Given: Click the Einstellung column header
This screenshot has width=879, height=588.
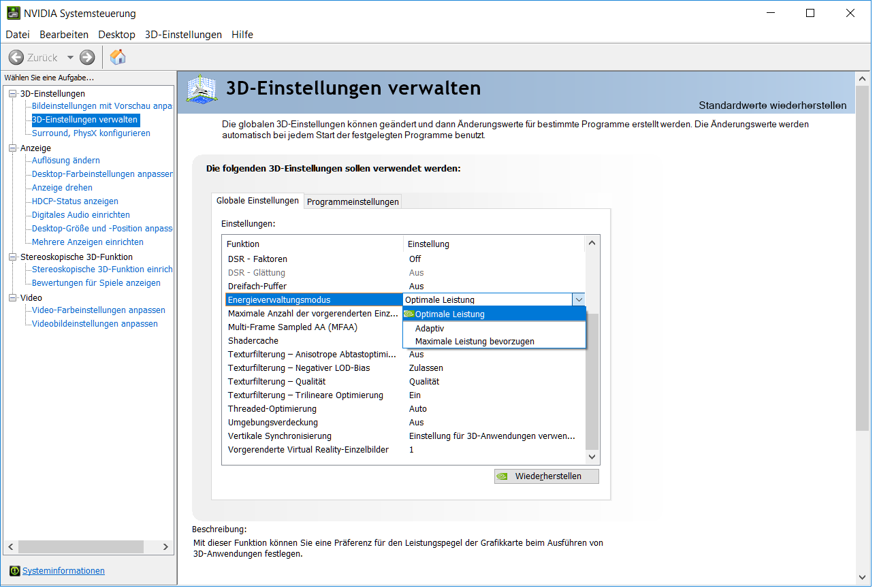Looking at the screenshot, I should (x=494, y=244).
